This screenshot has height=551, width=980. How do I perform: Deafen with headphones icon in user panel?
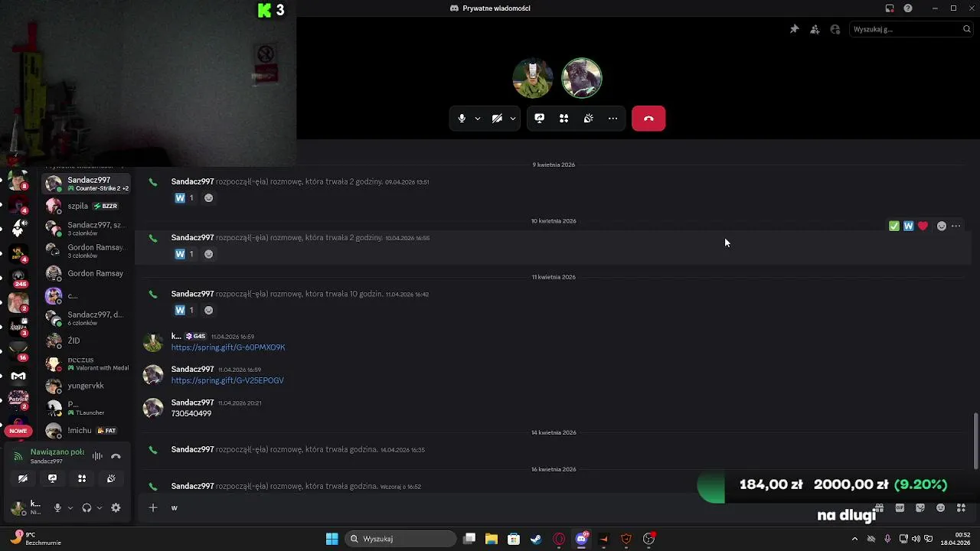[87, 507]
